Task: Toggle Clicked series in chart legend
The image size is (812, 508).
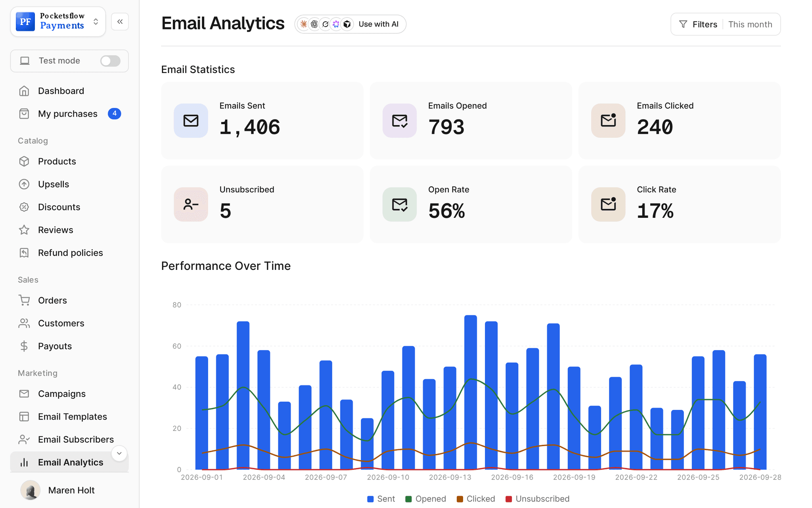Action: click(x=476, y=499)
